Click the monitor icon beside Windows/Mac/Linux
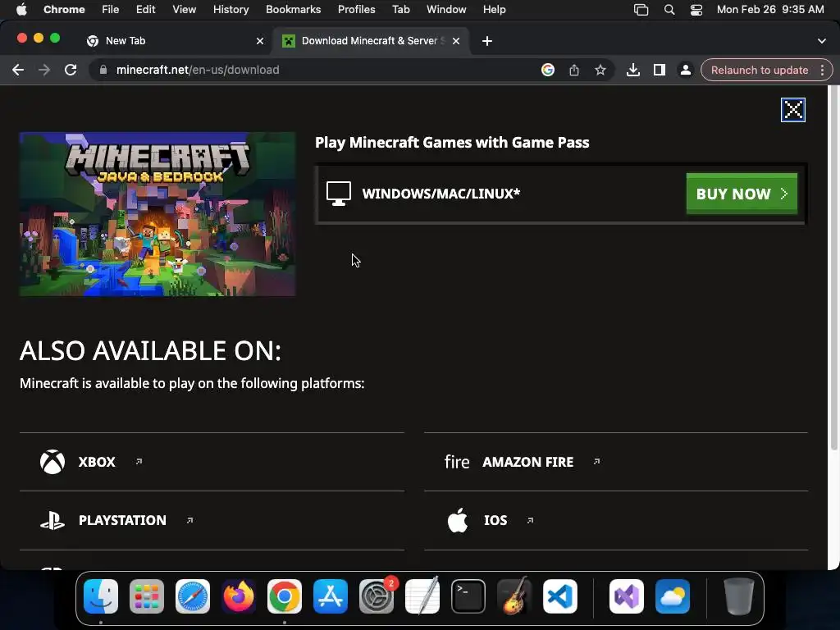The height and width of the screenshot is (630, 840). (x=339, y=194)
